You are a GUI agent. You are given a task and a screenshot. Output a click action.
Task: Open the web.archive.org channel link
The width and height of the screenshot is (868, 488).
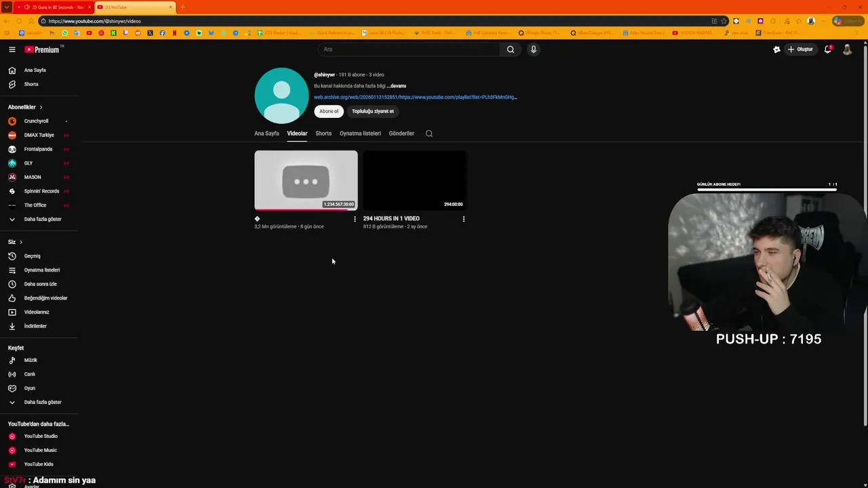(415, 97)
